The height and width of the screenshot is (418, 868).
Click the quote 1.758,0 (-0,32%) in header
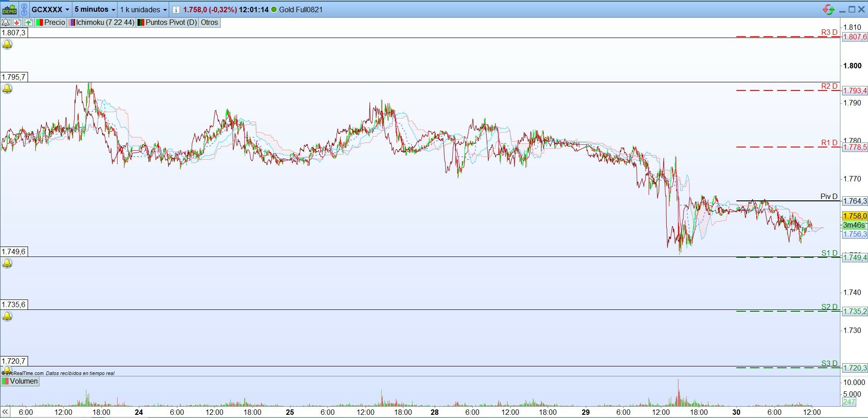[x=210, y=9]
